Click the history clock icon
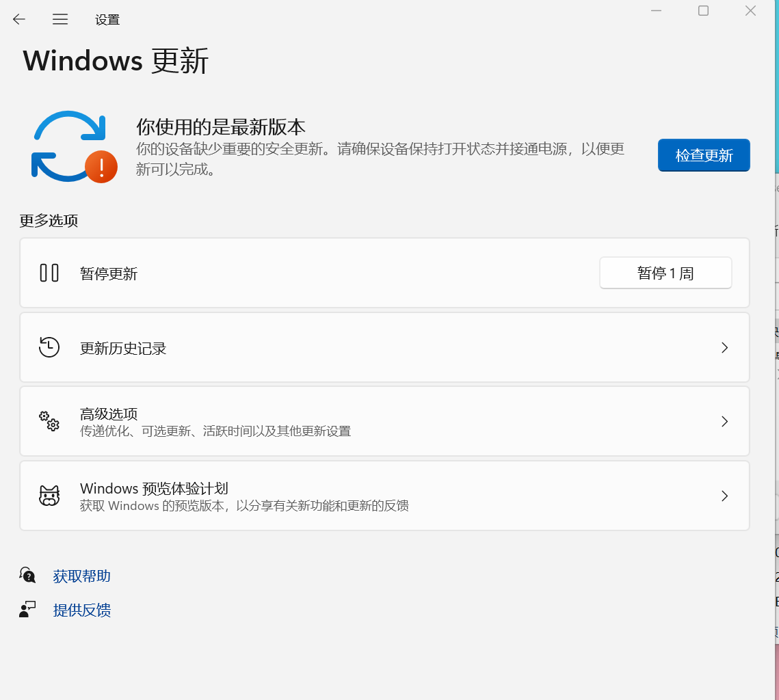779x700 pixels. pyautogui.click(x=49, y=347)
